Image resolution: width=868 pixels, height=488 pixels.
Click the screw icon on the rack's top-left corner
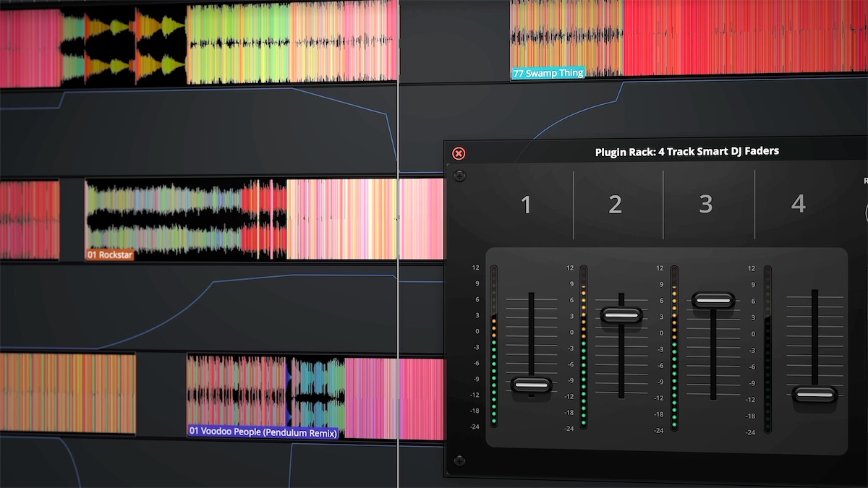point(459,175)
